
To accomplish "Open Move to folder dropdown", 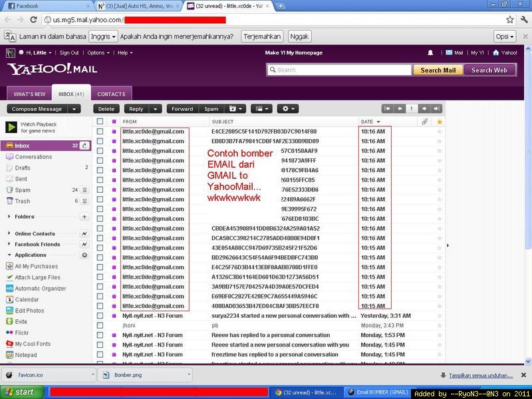I will tap(237, 109).
